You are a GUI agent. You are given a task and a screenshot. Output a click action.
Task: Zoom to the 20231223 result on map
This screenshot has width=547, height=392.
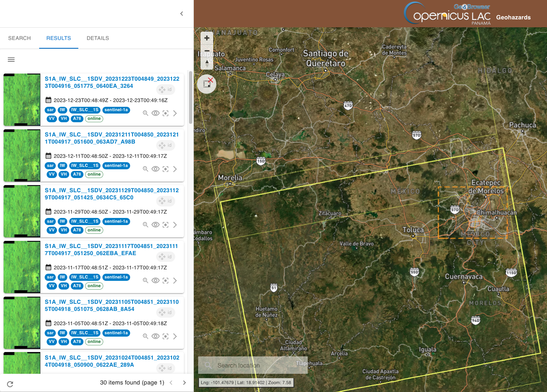pos(146,113)
